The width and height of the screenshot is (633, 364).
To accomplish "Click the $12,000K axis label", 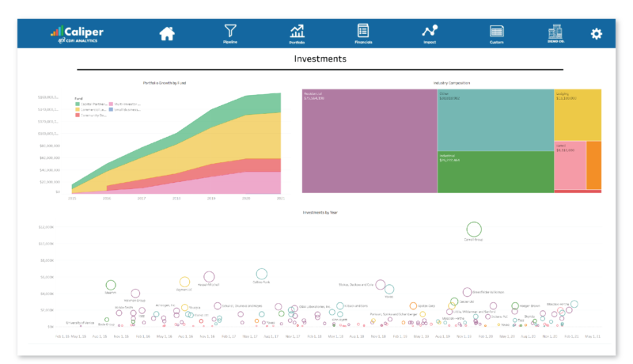I will click(46, 227).
